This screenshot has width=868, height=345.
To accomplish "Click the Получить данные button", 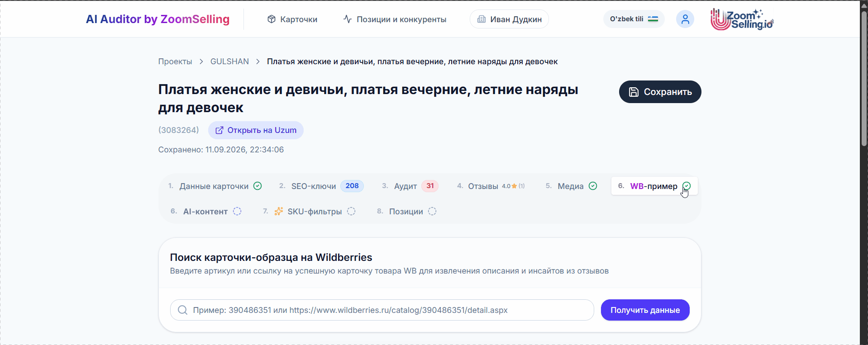I will click(645, 310).
